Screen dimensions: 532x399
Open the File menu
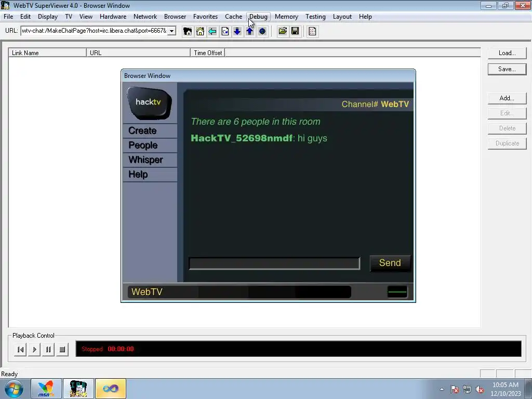coord(8,17)
